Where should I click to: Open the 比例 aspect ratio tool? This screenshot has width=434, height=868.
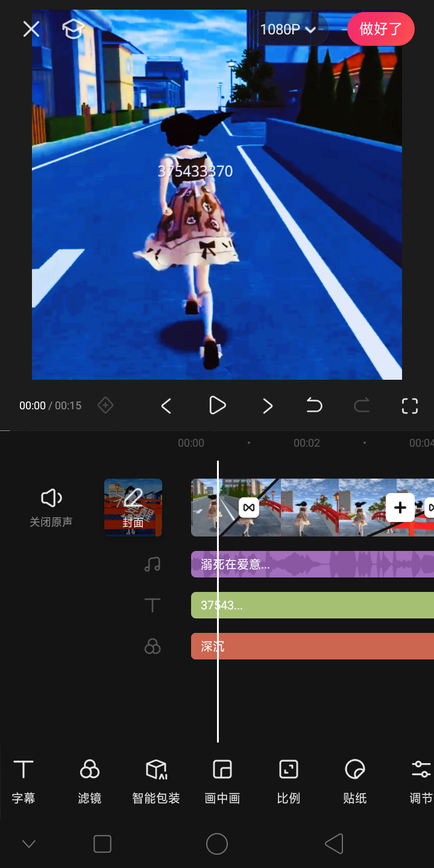289,781
